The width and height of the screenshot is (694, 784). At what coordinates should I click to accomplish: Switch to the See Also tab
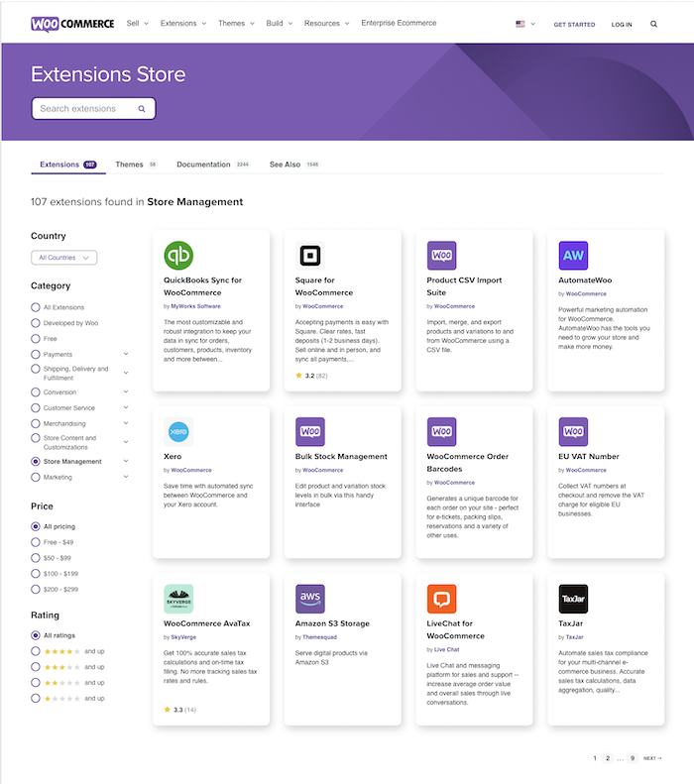pos(294,165)
